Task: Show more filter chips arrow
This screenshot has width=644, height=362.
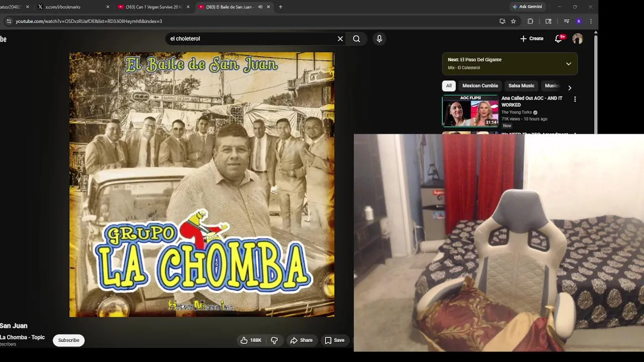Action: (x=570, y=87)
